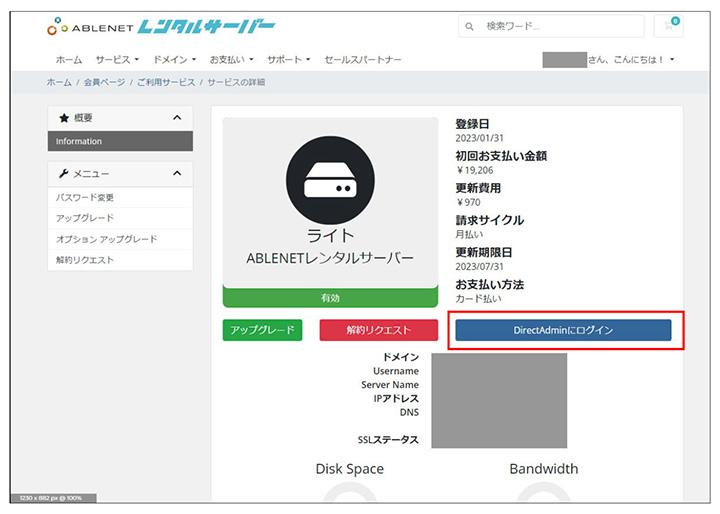The width and height of the screenshot is (720, 514).
Task: Click the ご利用サービス breadcrumb link
Action: [166, 82]
